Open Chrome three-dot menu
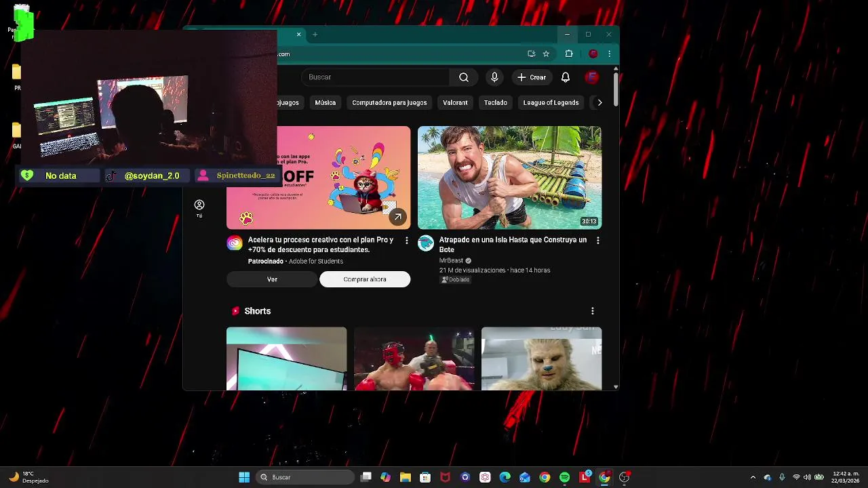Screen dimensions: 868x488 (x=609, y=54)
